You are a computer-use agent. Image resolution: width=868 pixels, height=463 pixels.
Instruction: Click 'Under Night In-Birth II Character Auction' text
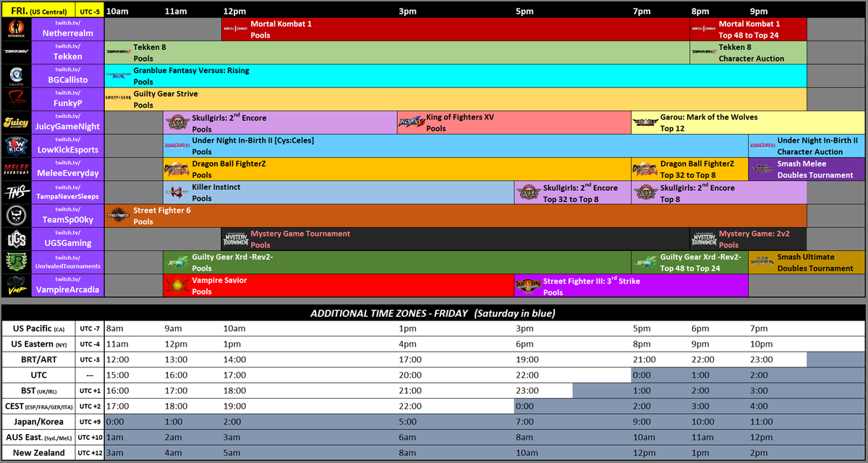coord(817,145)
